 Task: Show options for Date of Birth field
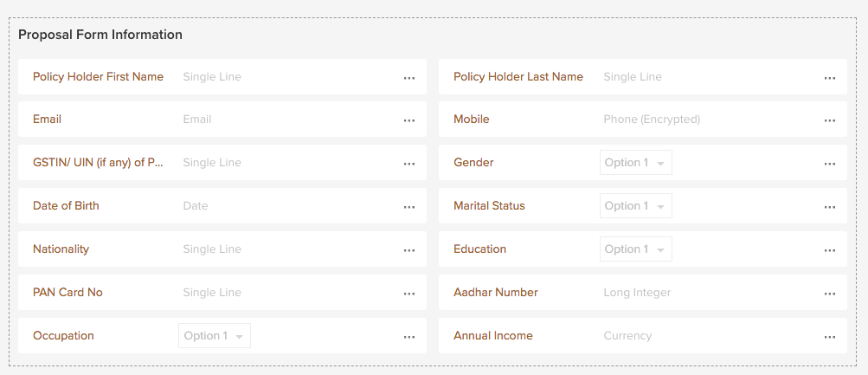(409, 207)
